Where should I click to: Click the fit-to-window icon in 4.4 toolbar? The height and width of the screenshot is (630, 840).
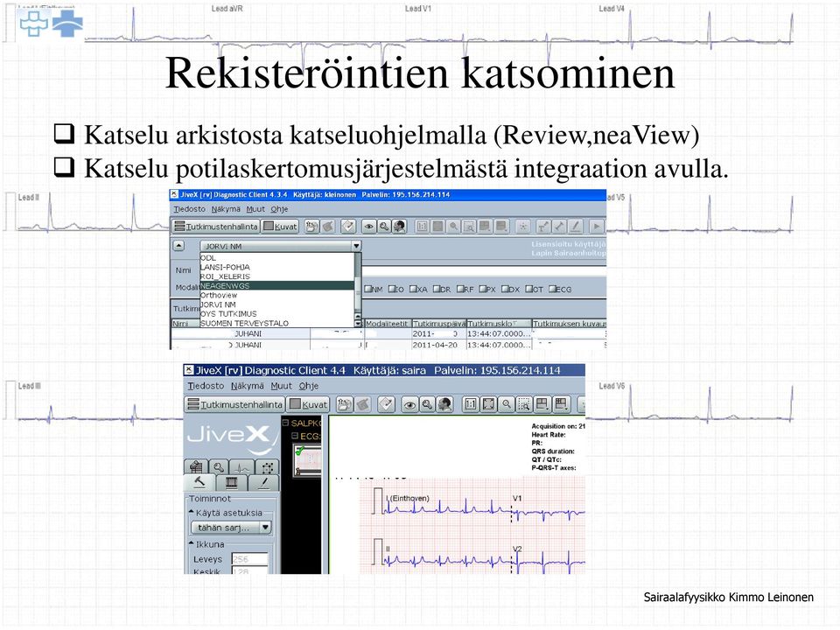(488, 404)
